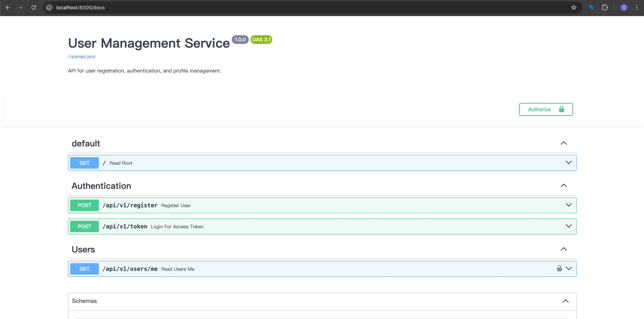Bookmark this page with the star icon
This screenshot has width=644, height=319.
click(573, 8)
